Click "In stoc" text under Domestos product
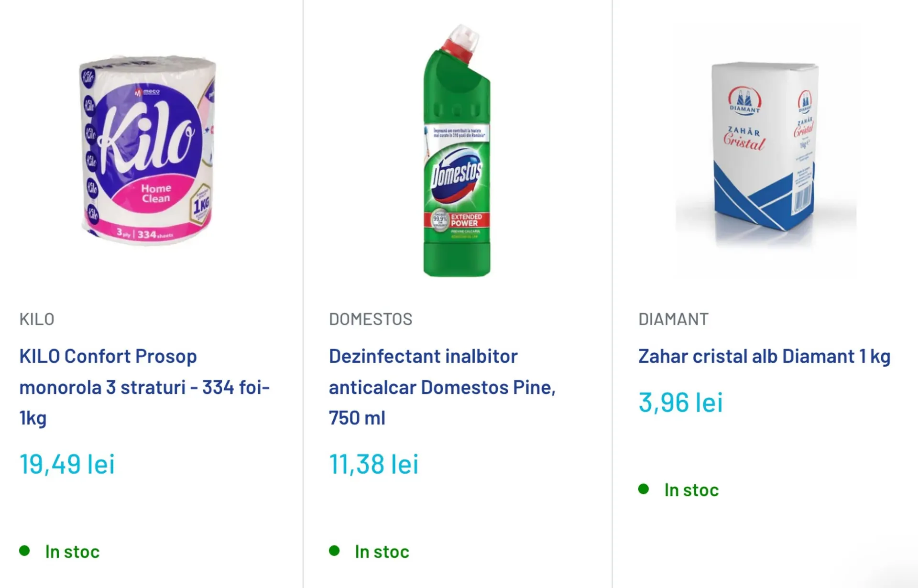918x588 pixels. (382, 552)
